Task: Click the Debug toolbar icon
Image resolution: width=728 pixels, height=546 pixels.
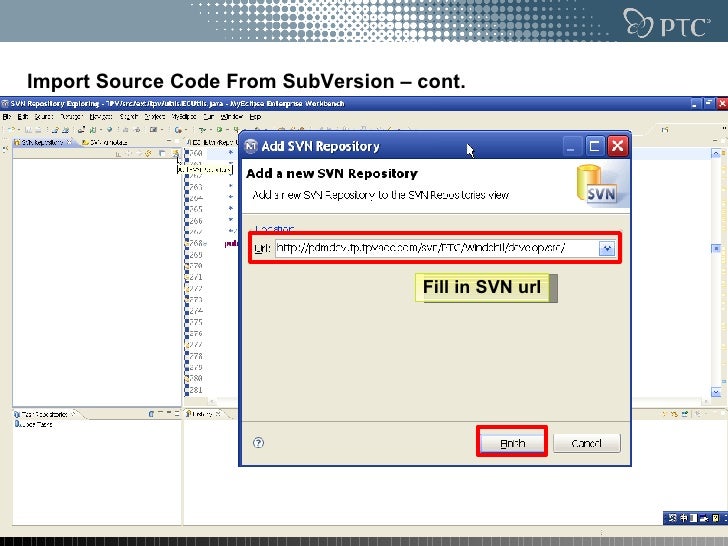Action: (x=202, y=130)
